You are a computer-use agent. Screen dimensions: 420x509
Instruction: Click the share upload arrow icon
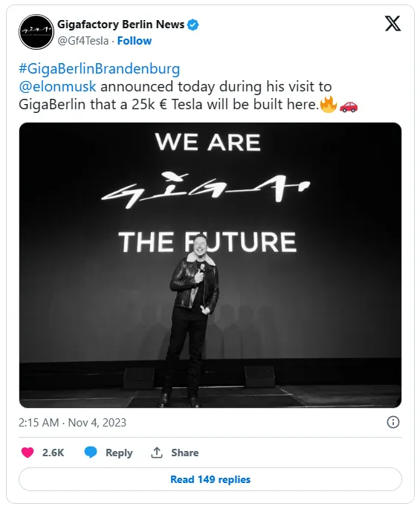[x=157, y=453]
